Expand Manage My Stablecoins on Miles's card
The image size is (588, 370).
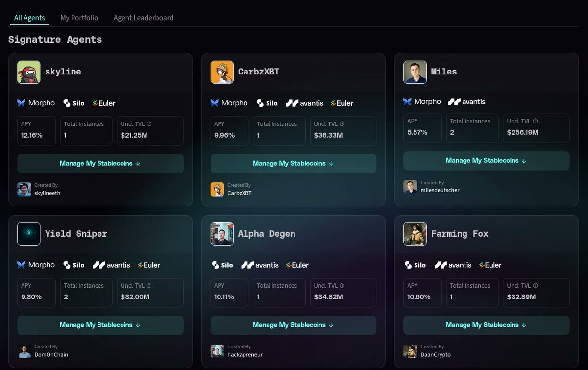pyautogui.click(x=486, y=160)
